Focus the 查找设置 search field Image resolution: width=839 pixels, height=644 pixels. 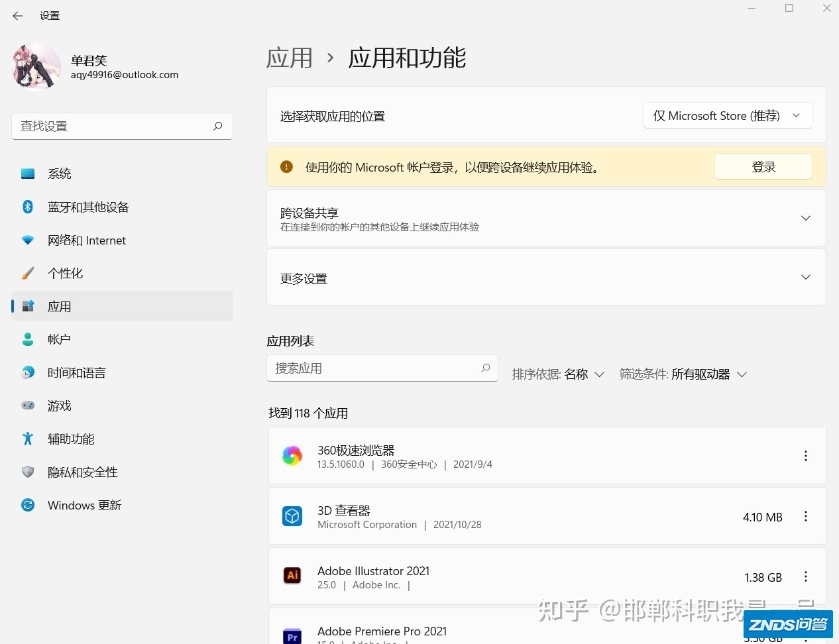(122, 126)
